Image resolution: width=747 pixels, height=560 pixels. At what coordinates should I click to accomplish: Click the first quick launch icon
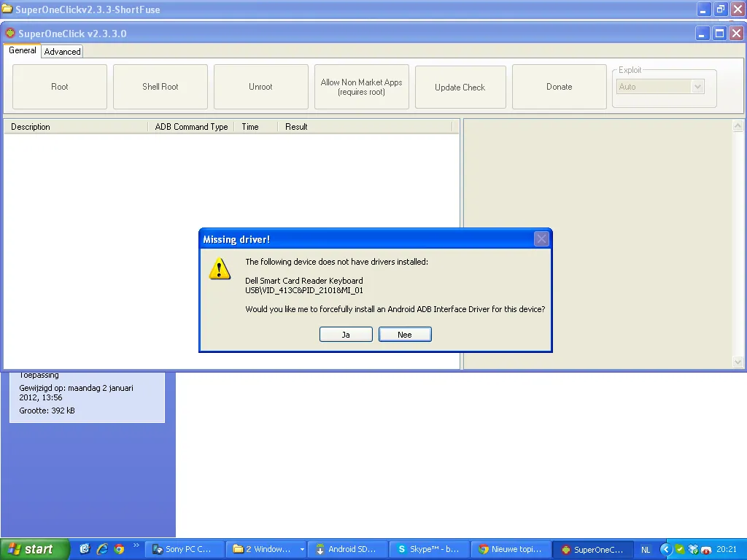[x=85, y=549]
